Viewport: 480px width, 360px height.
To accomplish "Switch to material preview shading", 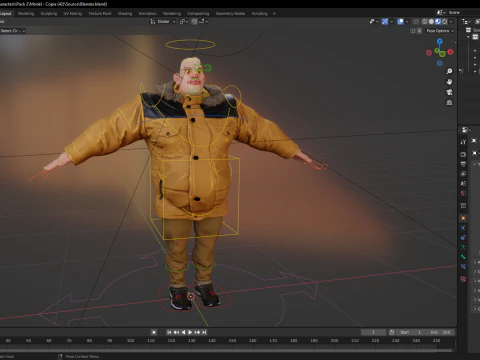I will [438, 22].
